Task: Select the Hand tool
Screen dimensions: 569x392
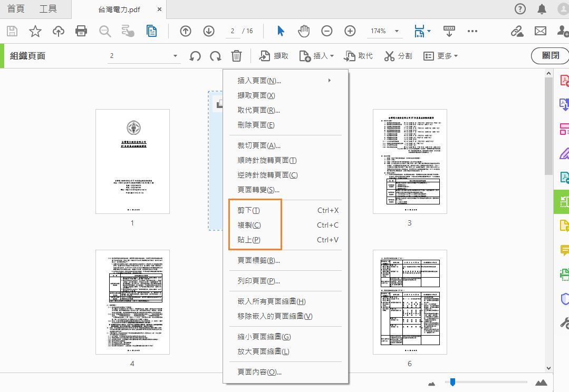Action: [x=304, y=31]
